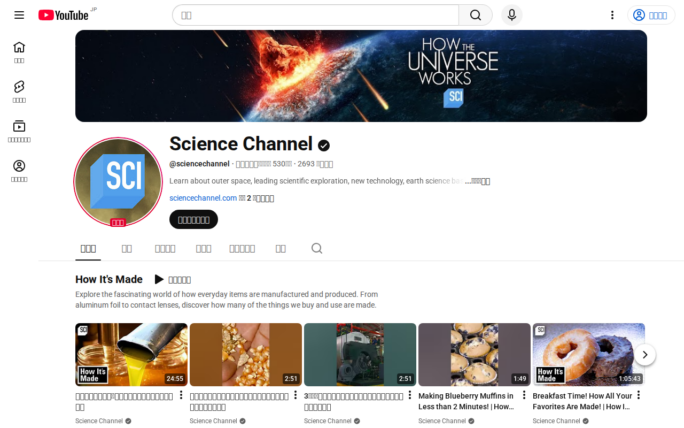Open the Breakfast Time donut video thumbnail
The image size is (684, 428).
click(x=588, y=354)
